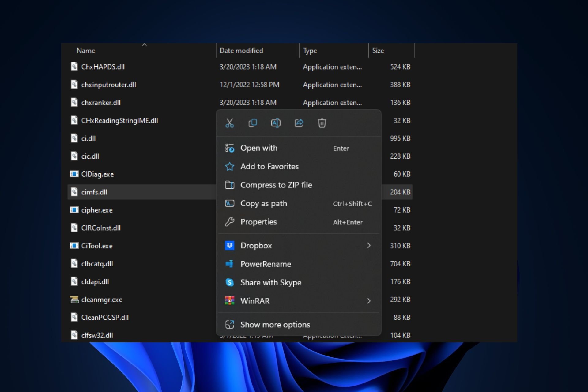Choose Copy as path
Viewport: 588px width, 392px height.
pyautogui.click(x=299, y=204)
